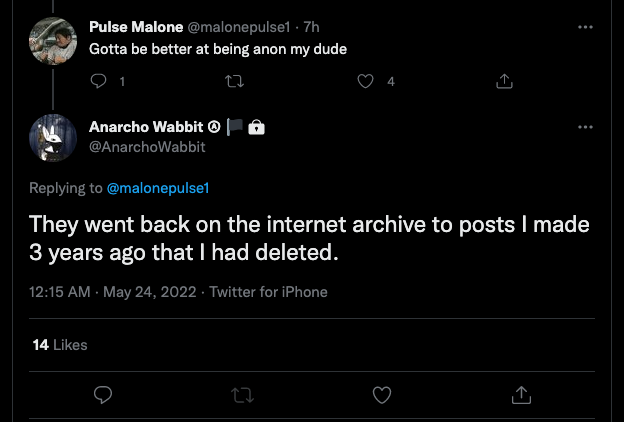Click the Twitter for iPhone source label

268,292
